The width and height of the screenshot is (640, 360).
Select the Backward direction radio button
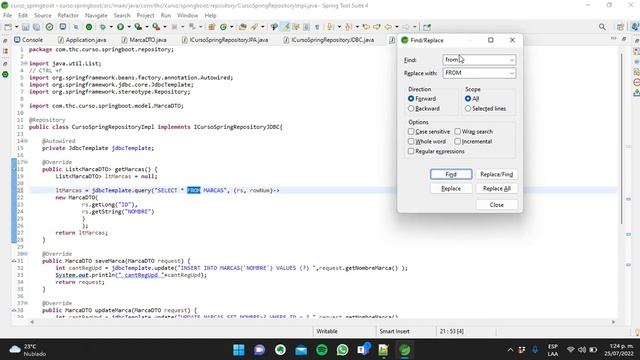[x=411, y=109]
